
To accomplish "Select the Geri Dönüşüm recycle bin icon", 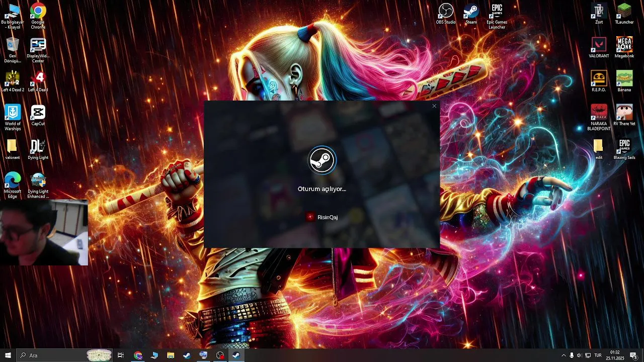I will tap(13, 50).
